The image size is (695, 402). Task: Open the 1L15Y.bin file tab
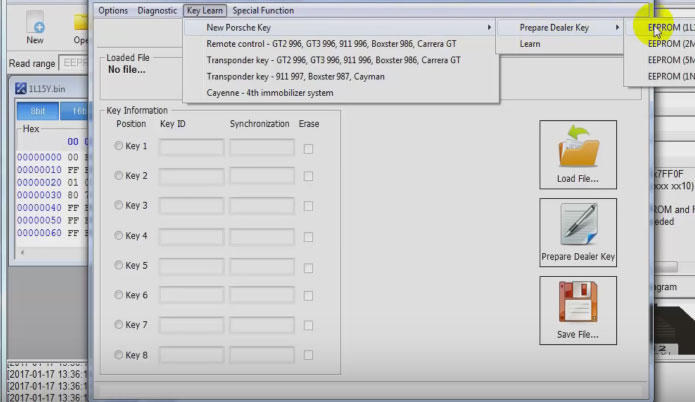click(x=47, y=89)
